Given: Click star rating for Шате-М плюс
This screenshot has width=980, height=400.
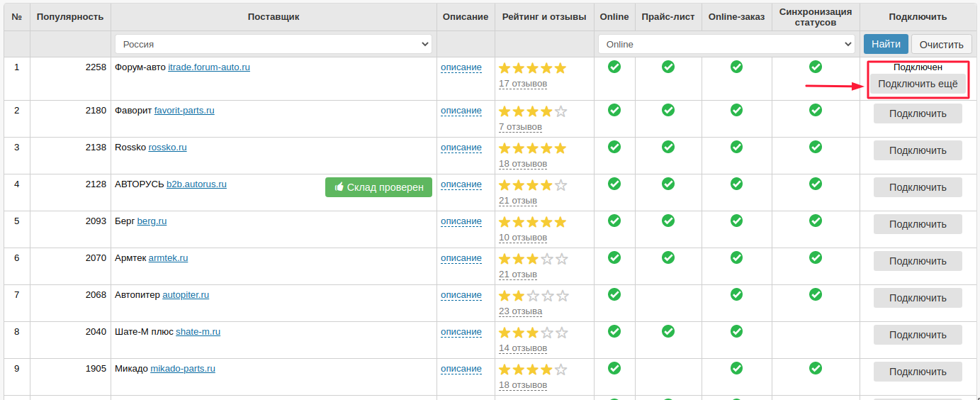Looking at the screenshot, I should pyautogui.click(x=533, y=333).
